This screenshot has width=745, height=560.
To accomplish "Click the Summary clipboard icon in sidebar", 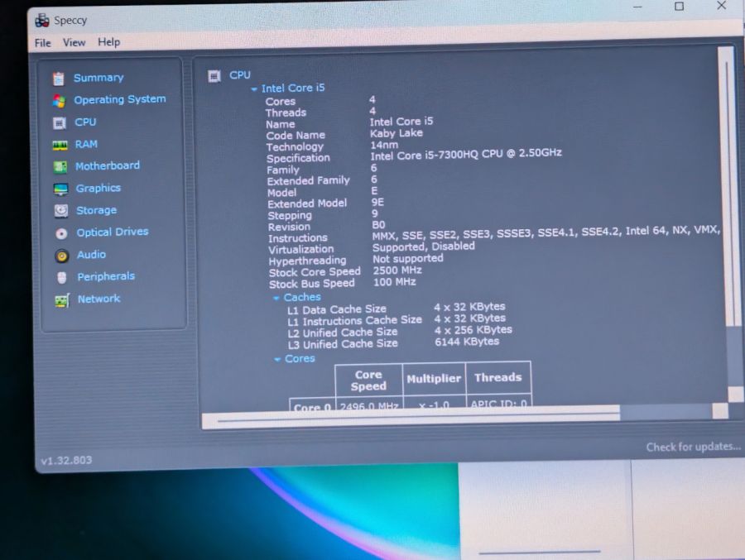I will tap(59, 79).
